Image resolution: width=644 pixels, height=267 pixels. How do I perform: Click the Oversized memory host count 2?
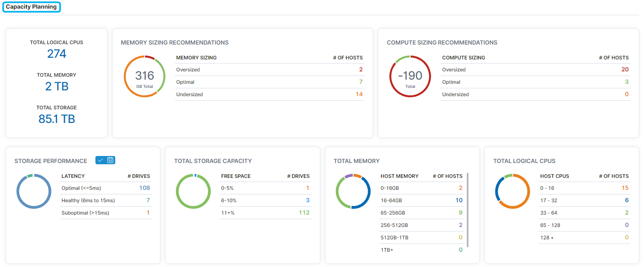[361, 70]
